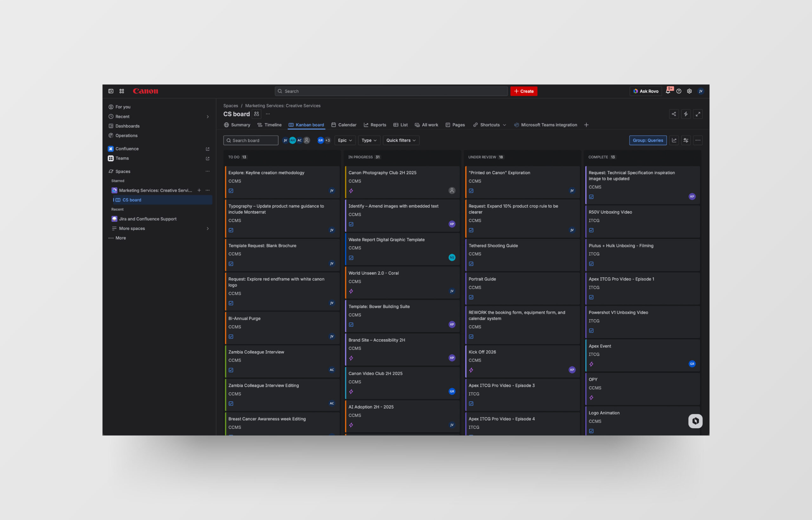Click task checkbox on Bi-Annual Purge card
Screen dimensions: 812x520
point(231,337)
